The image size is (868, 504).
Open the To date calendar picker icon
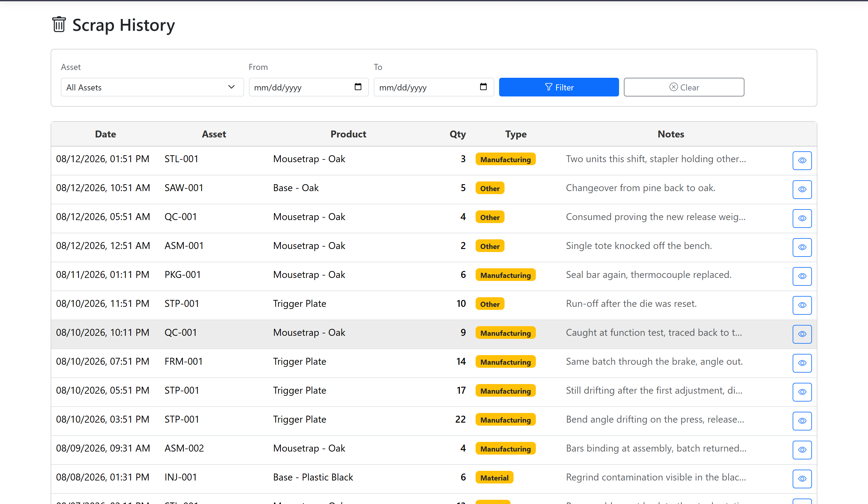(x=483, y=87)
